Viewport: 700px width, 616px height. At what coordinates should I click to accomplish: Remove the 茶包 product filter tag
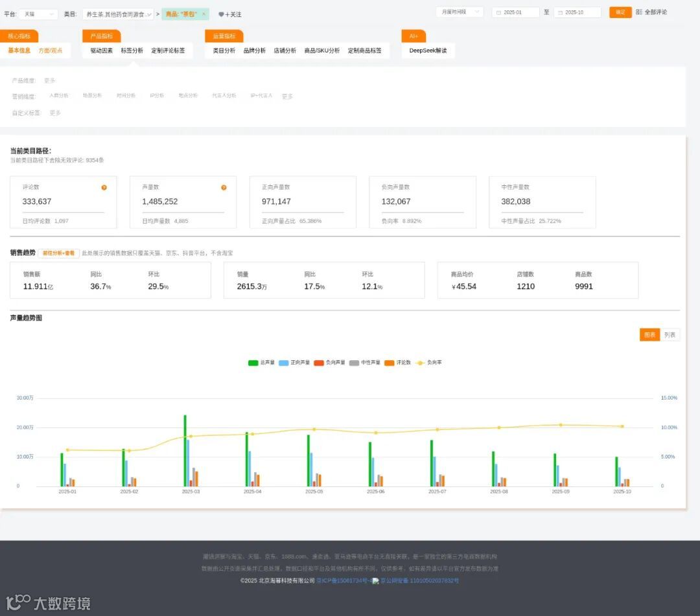[x=204, y=14]
